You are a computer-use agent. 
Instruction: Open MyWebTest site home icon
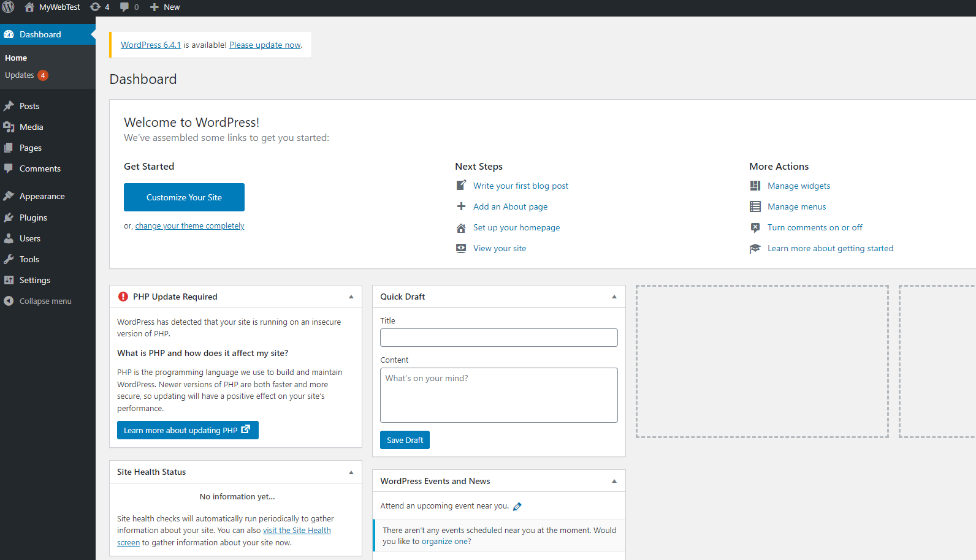pyautogui.click(x=29, y=7)
